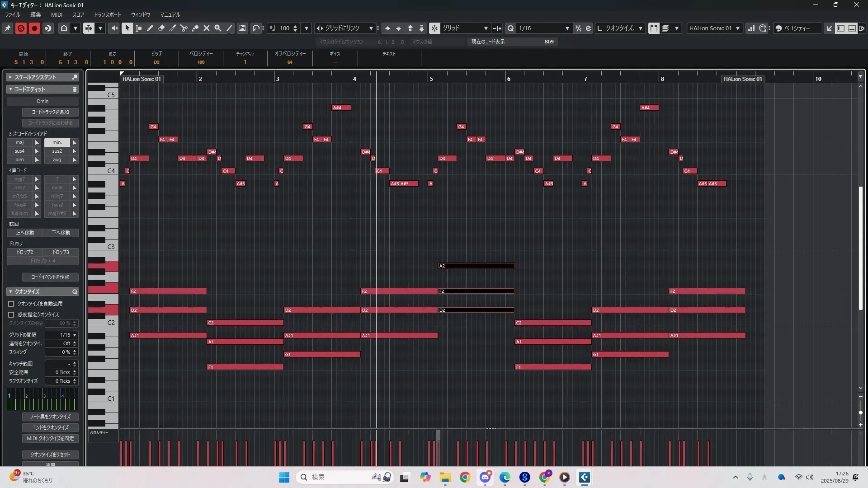Click the vertical zoom slider handle
This screenshot has height=488, width=868.
tap(860, 413)
